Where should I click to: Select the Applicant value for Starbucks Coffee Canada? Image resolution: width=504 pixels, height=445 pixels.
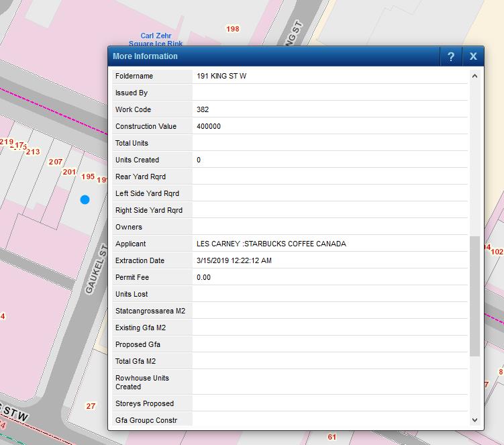click(x=271, y=244)
